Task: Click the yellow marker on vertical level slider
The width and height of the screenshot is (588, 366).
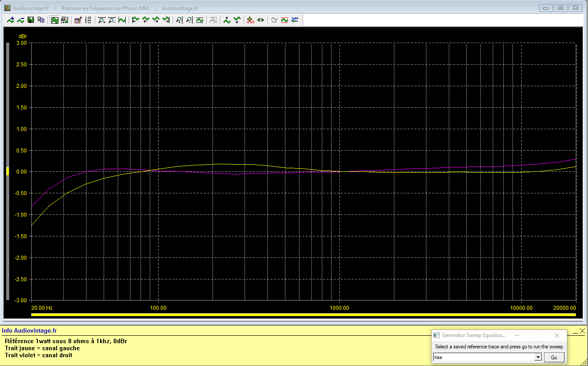Action: (x=7, y=171)
